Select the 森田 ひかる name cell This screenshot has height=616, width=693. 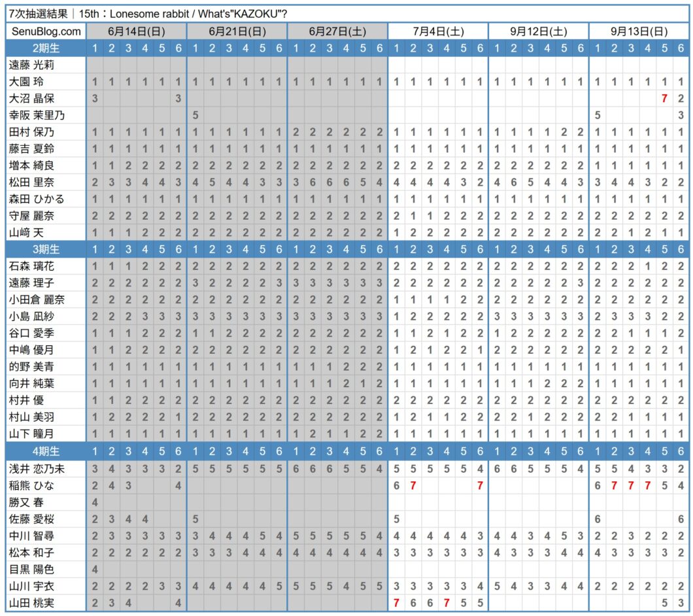point(46,199)
